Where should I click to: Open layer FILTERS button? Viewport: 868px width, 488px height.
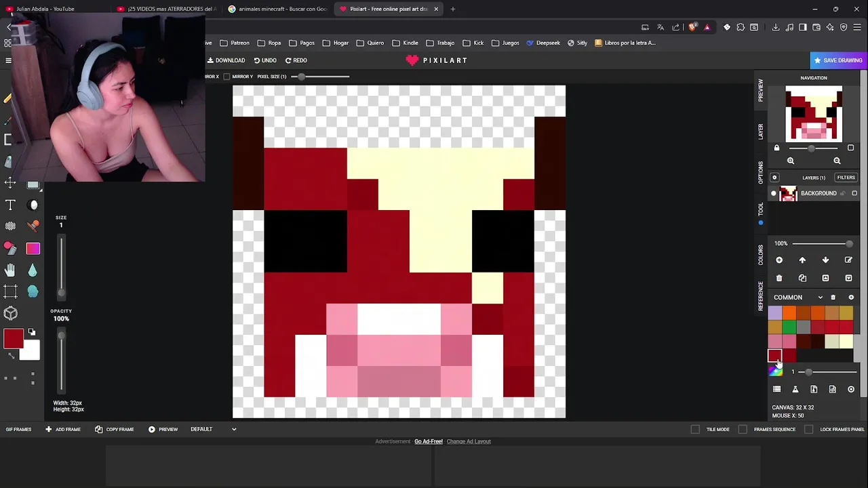pyautogui.click(x=846, y=178)
